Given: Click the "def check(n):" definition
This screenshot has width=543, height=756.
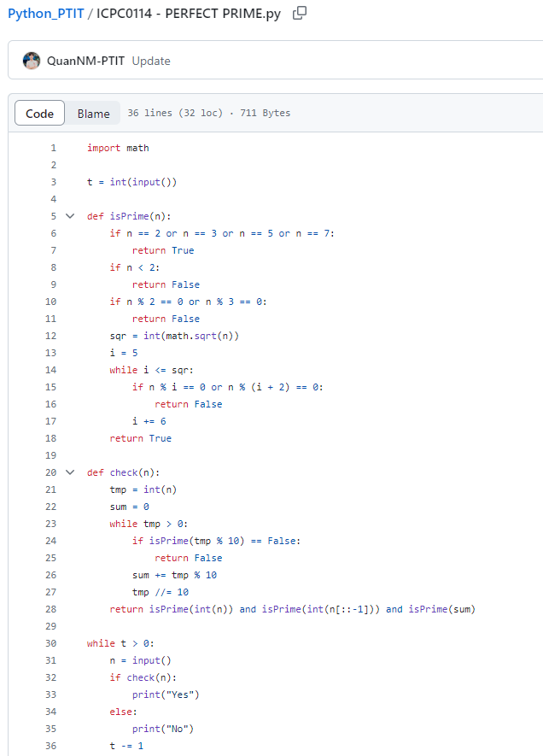Looking at the screenshot, I should (x=123, y=472).
